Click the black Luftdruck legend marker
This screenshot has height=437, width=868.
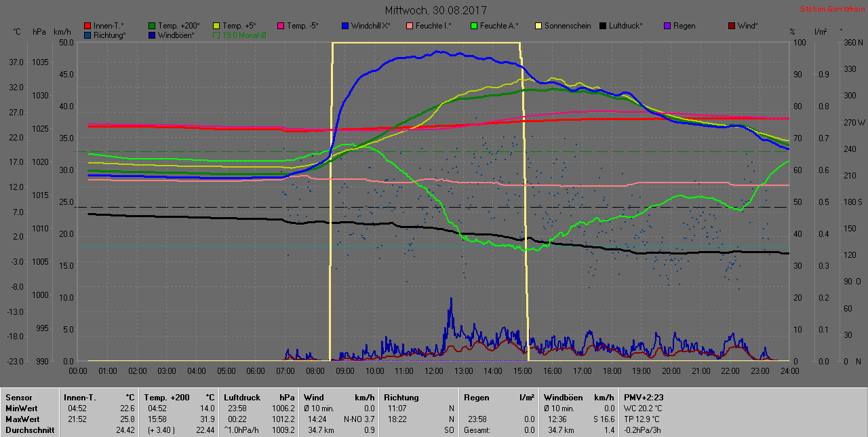click(603, 26)
